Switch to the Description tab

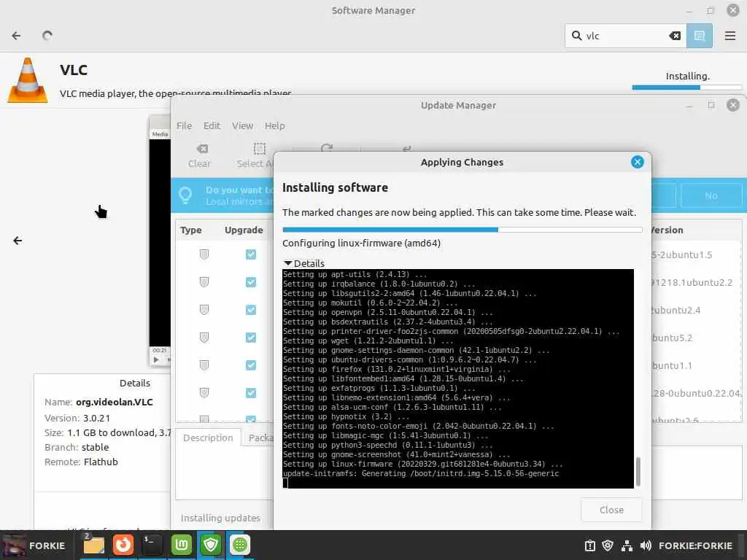tap(208, 437)
